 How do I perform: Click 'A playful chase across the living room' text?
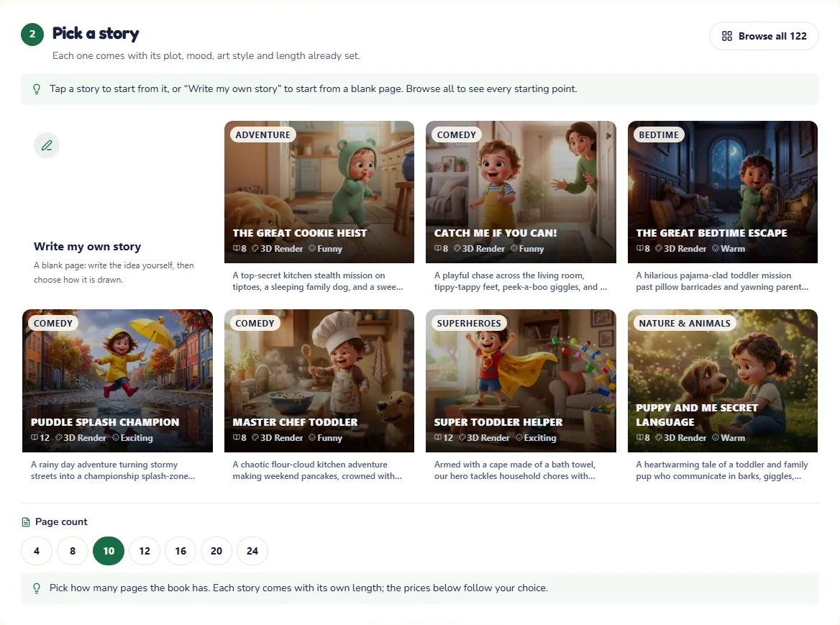(x=520, y=281)
